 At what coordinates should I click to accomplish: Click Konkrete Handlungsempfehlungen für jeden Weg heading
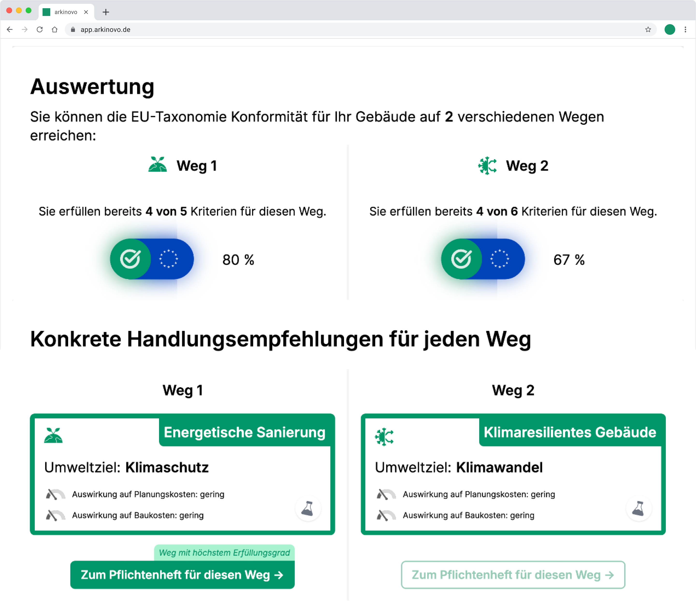click(x=281, y=339)
